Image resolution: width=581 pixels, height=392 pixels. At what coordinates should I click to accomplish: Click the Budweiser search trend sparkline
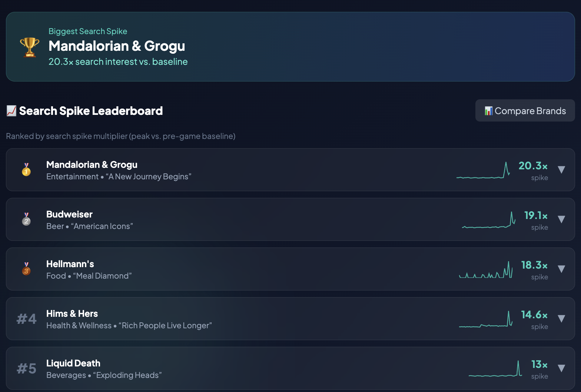489,220
